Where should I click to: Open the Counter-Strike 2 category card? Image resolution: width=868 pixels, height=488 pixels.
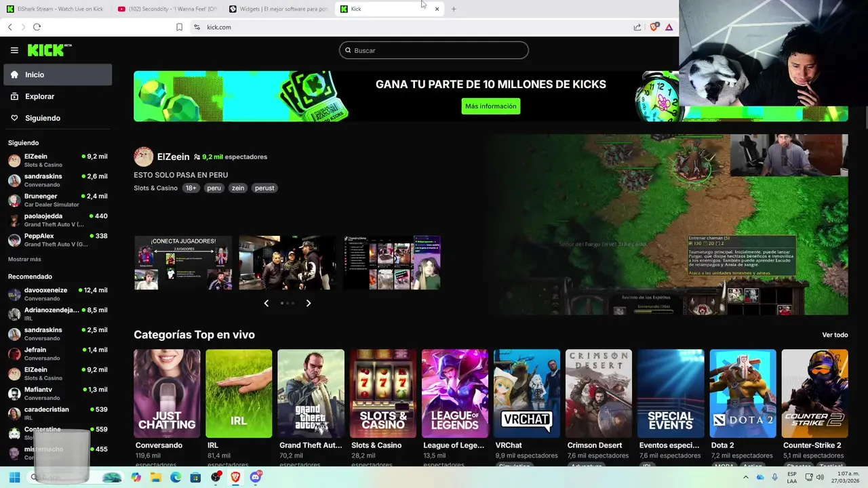(815, 393)
